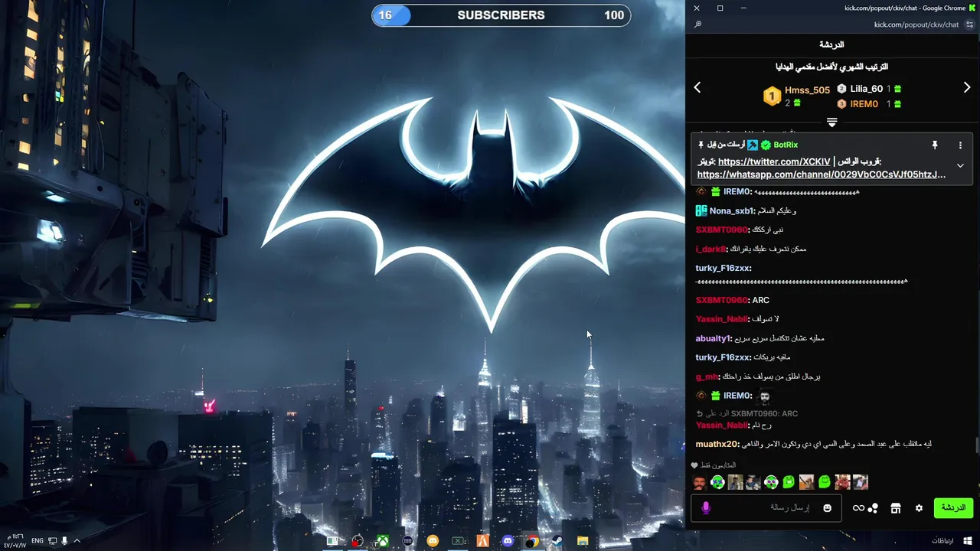Screen dimensions: 980x551
Task: Open File Explorer from the taskbar
Action: [583, 541]
